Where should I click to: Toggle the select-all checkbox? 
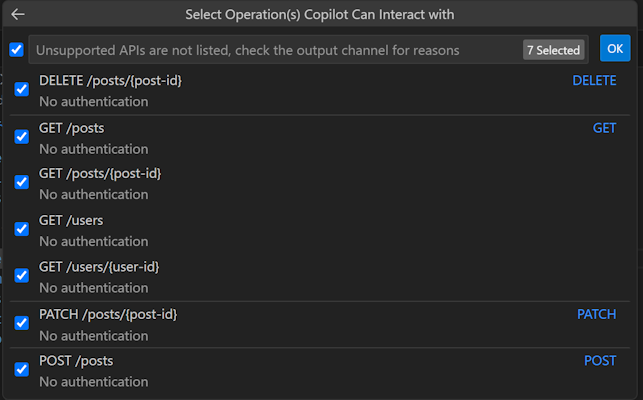(16, 49)
